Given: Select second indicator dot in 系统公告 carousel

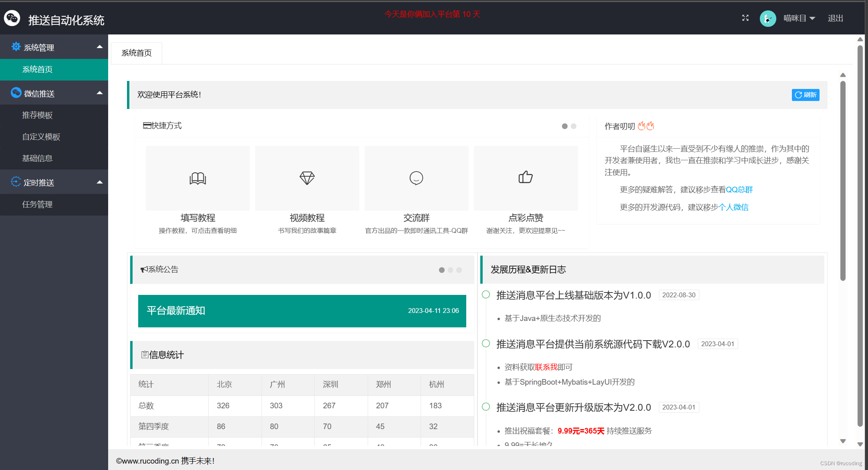Looking at the screenshot, I should [x=450, y=270].
